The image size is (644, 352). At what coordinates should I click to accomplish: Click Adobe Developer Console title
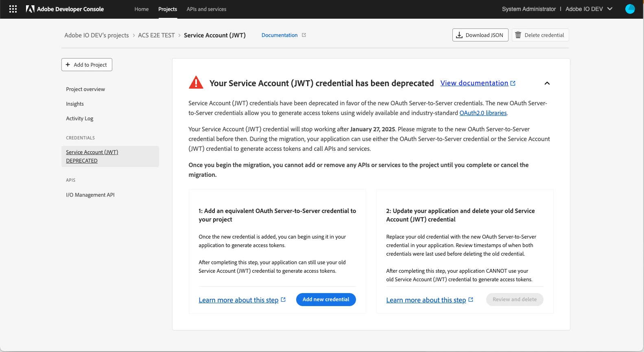[70, 9]
